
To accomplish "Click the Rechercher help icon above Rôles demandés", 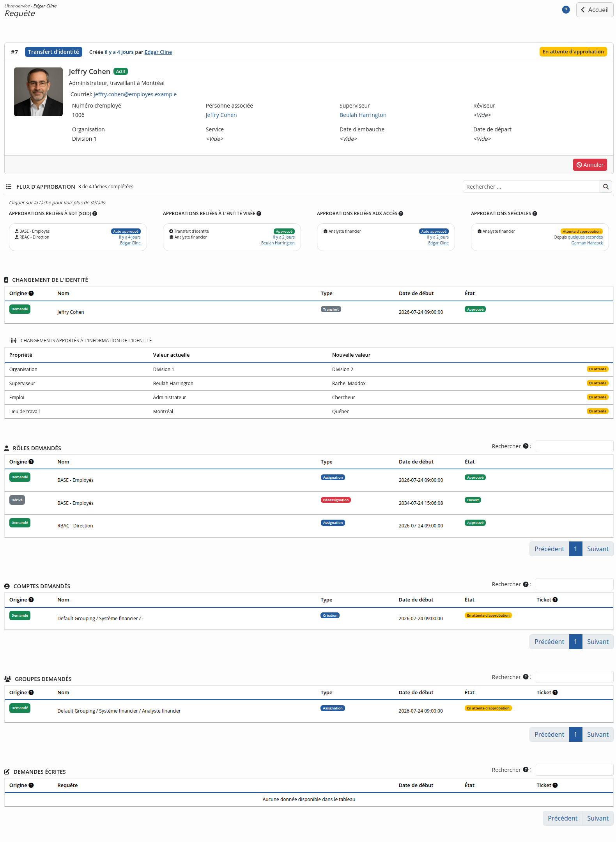I will point(526,446).
